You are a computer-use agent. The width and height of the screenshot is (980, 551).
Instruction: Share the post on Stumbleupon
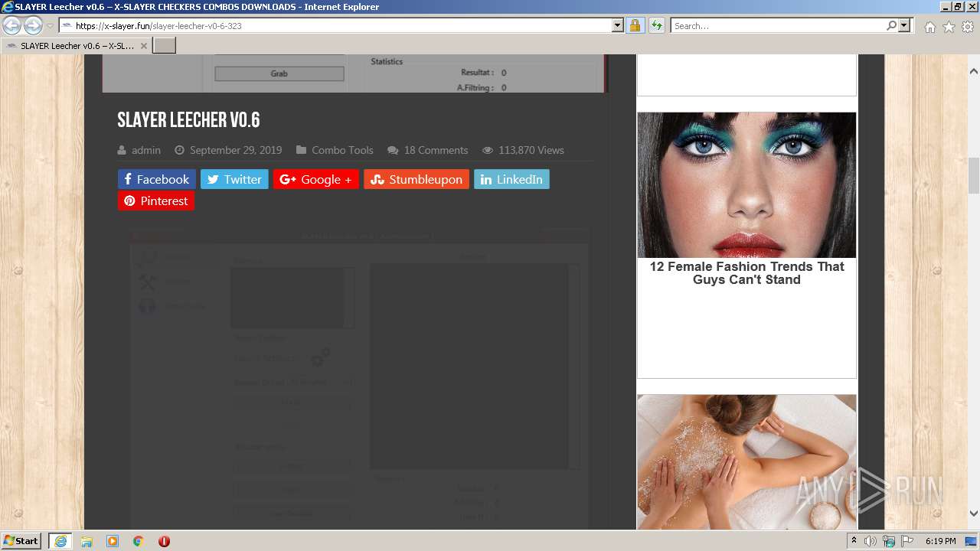point(416,179)
